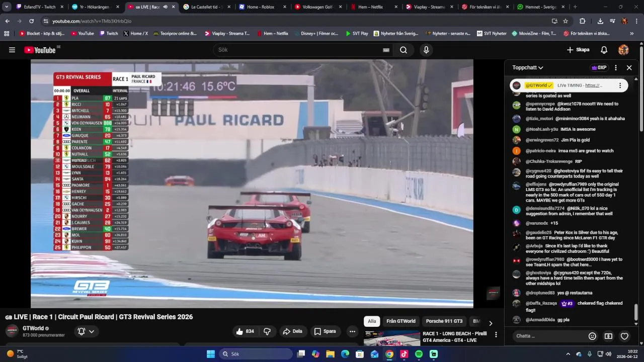
Task: Open Spotify from the taskbar
Action: point(419,354)
